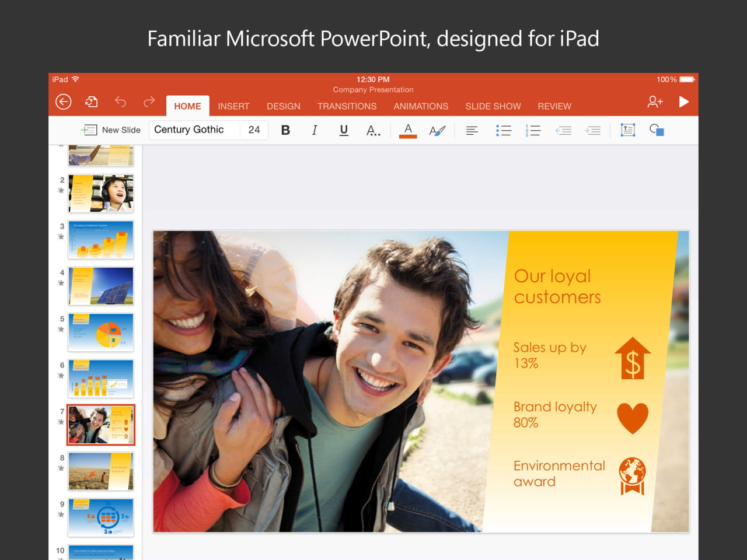The image size is (747, 560).
Task: Toggle italic formatting
Action: click(x=315, y=130)
